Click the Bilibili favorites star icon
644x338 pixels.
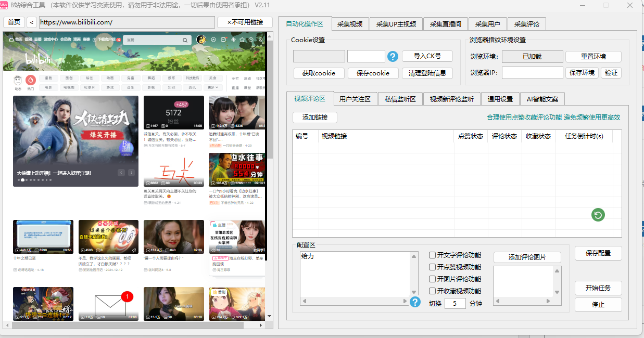pos(242,40)
